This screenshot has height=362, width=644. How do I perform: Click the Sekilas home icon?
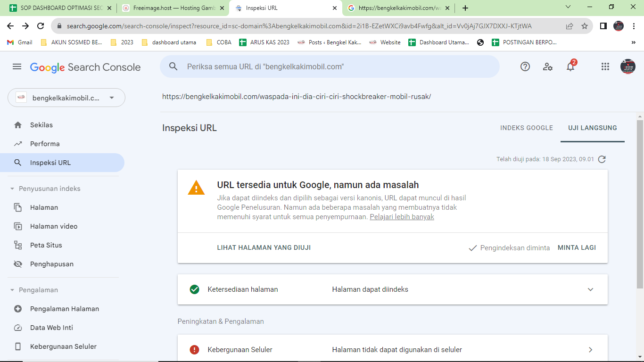[x=18, y=125]
